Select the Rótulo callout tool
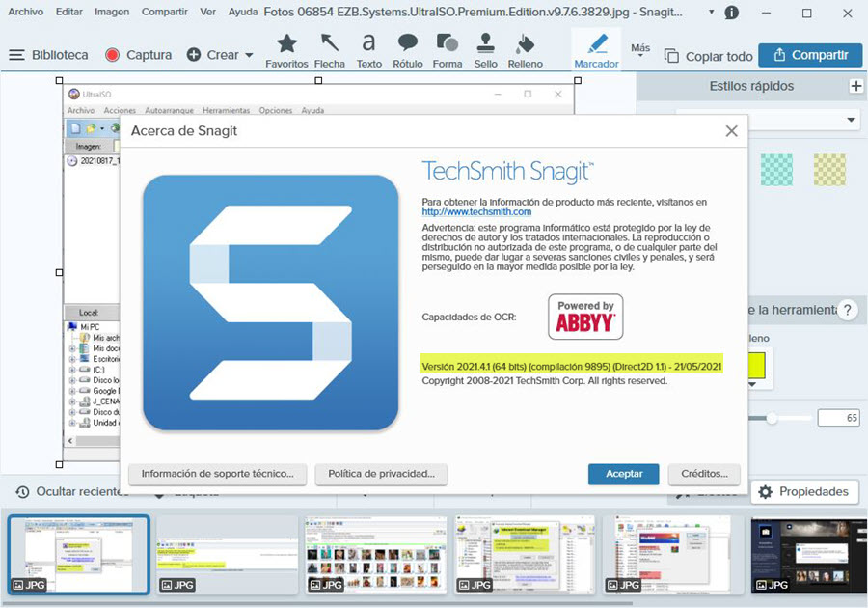 (408, 51)
